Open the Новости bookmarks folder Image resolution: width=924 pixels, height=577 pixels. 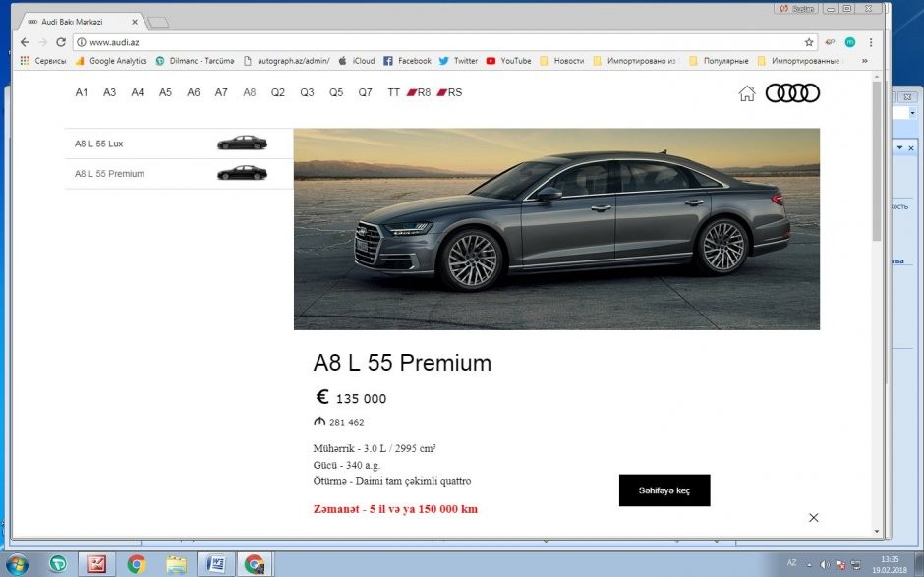point(561,61)
